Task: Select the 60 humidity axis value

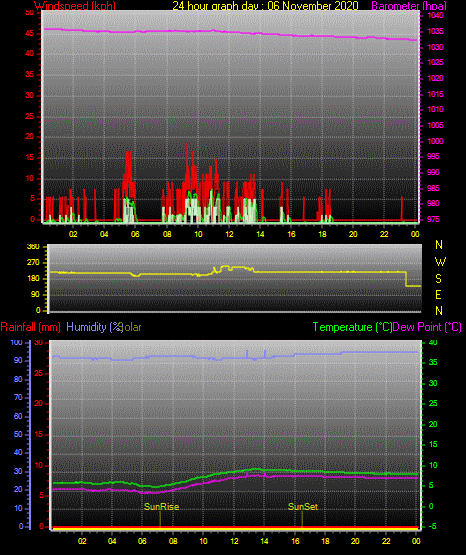Action: [x=18, y=417]
